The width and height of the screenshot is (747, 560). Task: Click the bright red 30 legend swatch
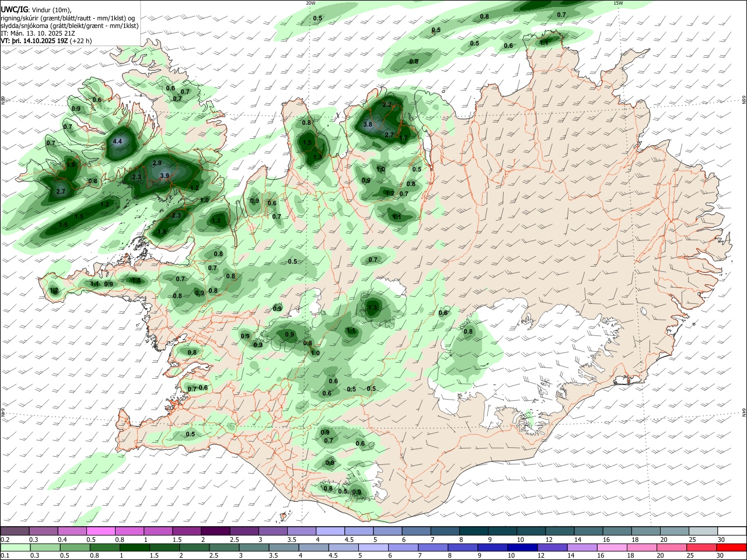[x=731, y=548]
